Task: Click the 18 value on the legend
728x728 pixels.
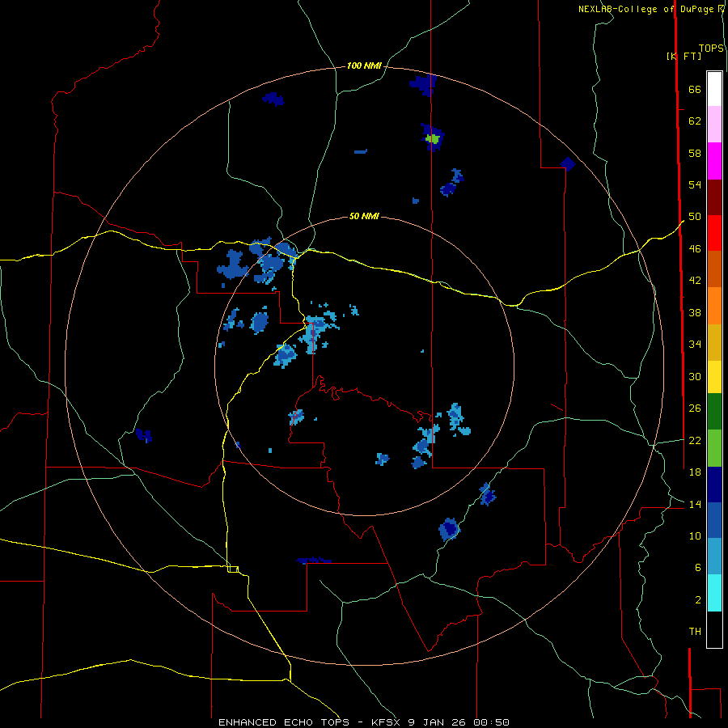Action: [695, 472]
